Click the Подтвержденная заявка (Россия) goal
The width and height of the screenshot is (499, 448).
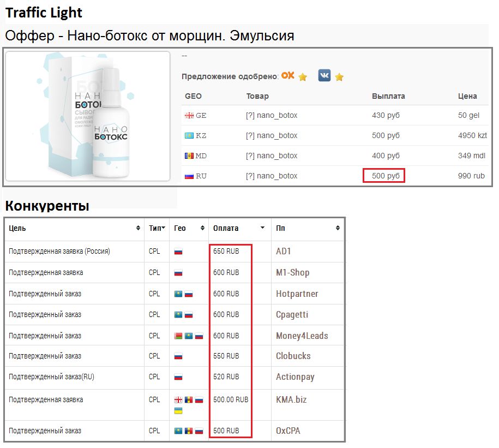point(59,251)
